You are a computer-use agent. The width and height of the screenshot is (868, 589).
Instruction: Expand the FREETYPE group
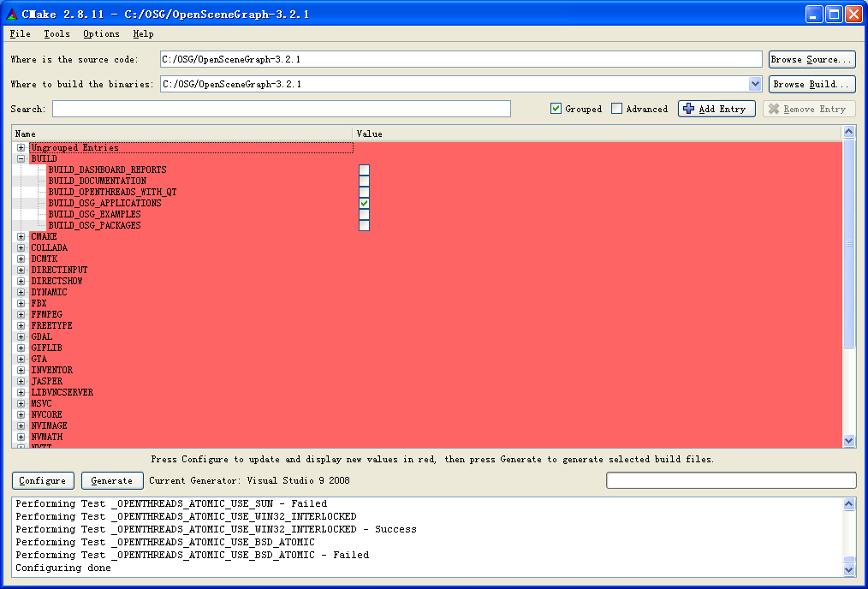(x=21, y=325)
